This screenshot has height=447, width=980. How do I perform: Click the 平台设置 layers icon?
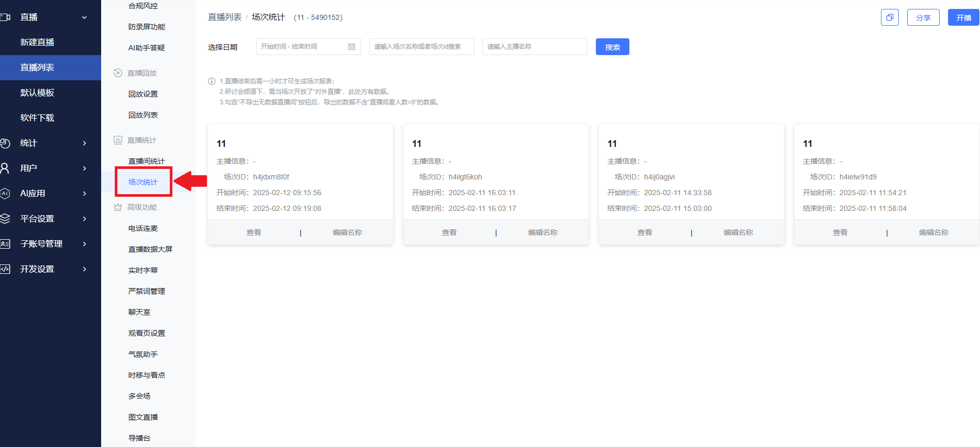(x=5, y=219)
